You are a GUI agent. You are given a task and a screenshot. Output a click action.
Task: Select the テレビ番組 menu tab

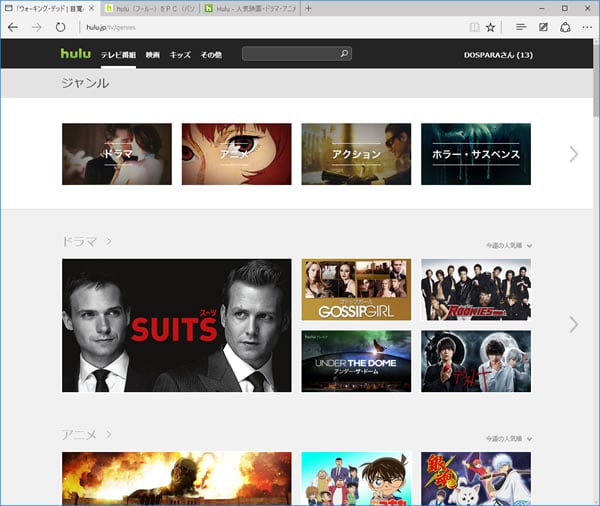pyautogui.click(x=118, y=55)
